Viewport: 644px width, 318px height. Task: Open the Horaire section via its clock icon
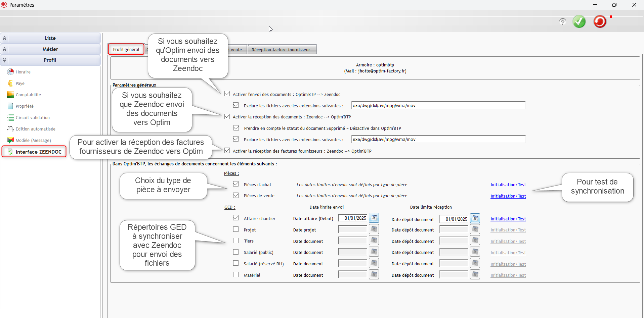click(10, 72)
